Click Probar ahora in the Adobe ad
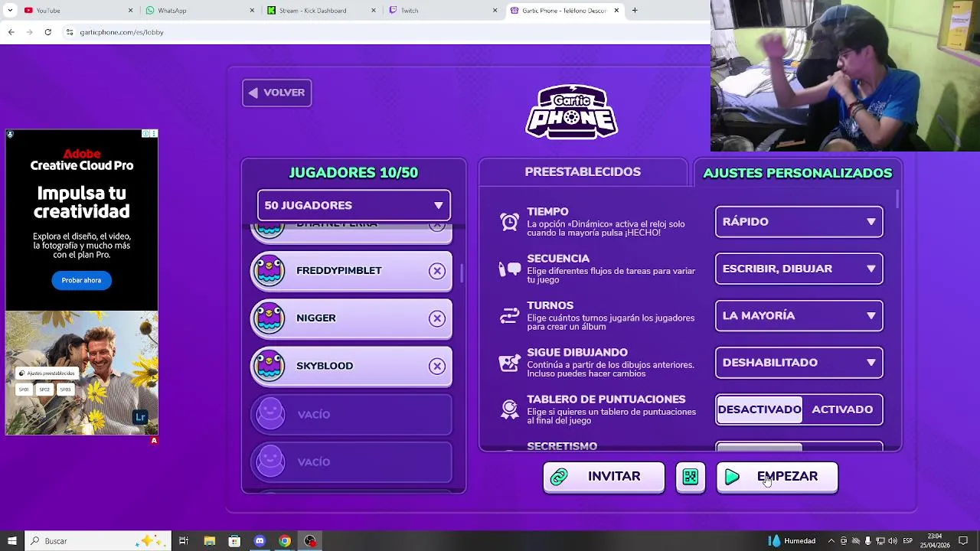Viewport: 980px width, 551px height. click(x=82, y=280)
